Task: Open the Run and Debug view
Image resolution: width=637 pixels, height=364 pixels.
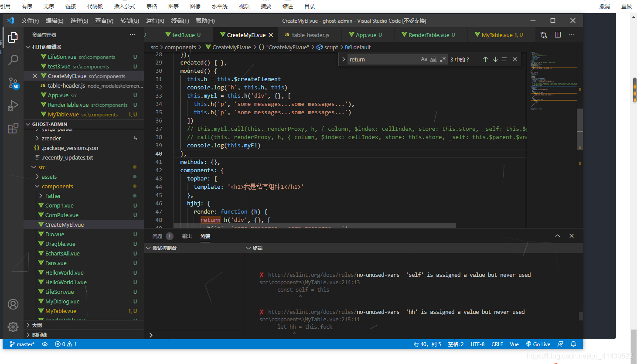Action: coord(13,105)
